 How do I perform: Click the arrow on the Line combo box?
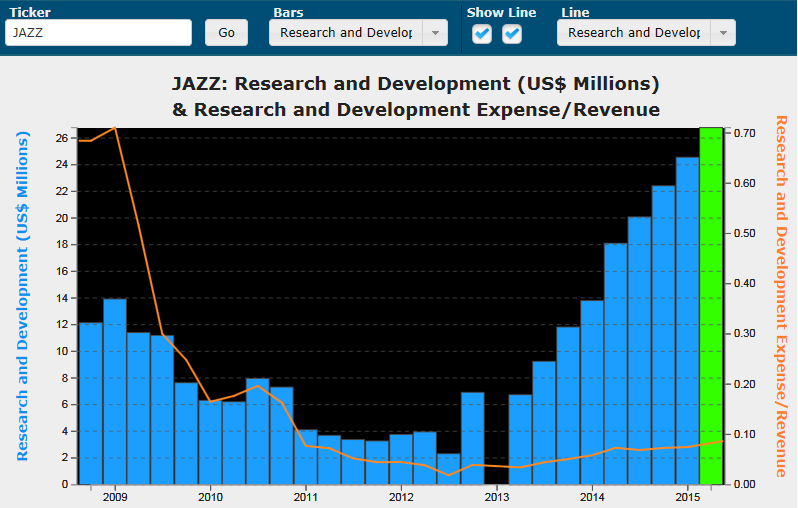[x=723, y=33]
